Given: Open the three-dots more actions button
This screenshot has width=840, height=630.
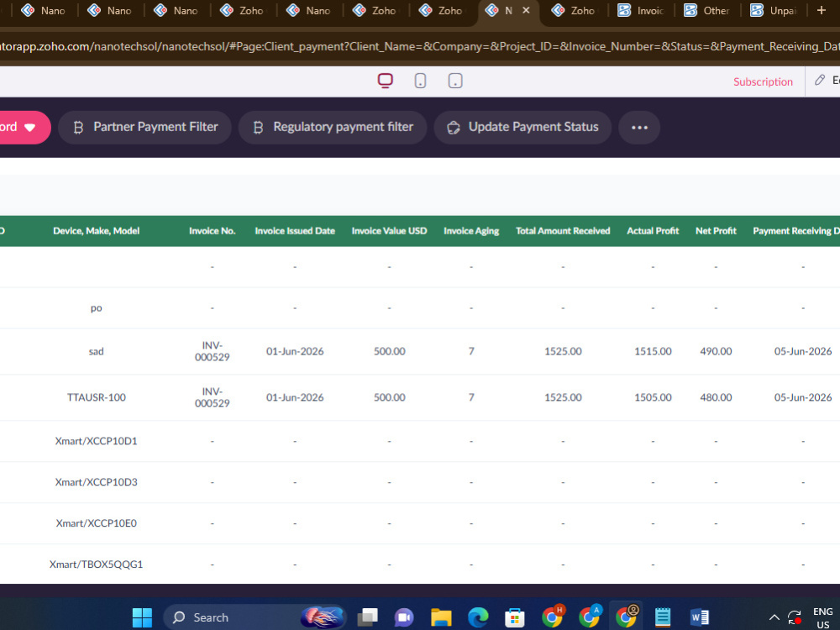Looking at the screenshot, I should pos(639,128).
